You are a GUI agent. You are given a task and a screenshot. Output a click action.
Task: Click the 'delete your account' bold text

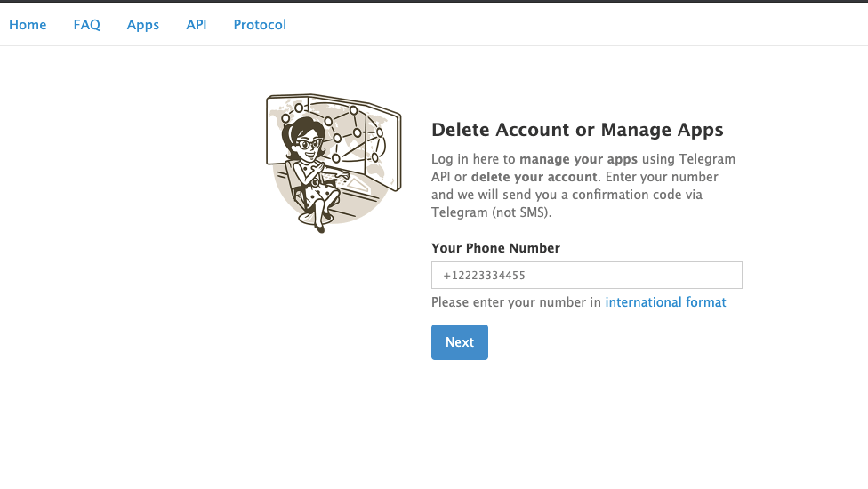point(534,177)
